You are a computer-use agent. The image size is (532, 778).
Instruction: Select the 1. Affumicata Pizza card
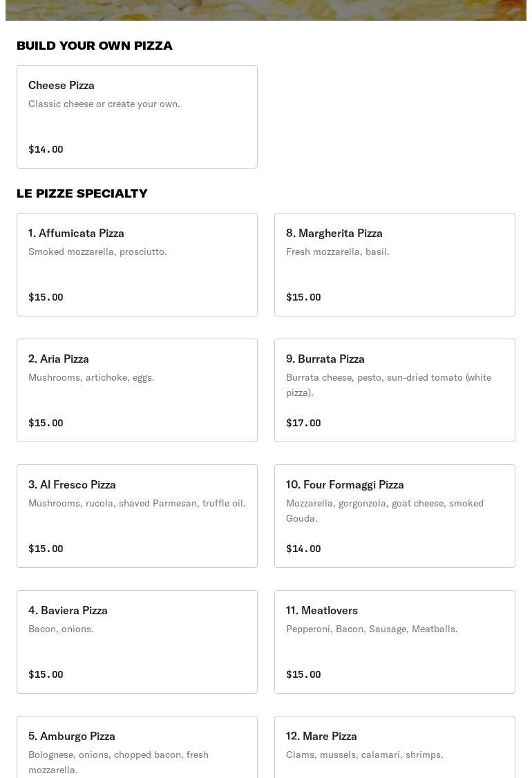[137, 265]
